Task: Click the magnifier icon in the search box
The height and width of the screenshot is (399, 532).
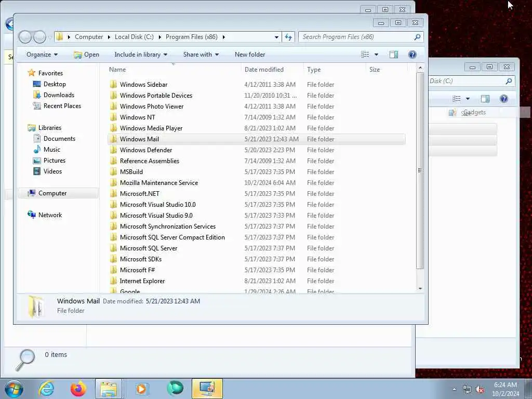Action: pyautogui.click(x=417, y=37)
